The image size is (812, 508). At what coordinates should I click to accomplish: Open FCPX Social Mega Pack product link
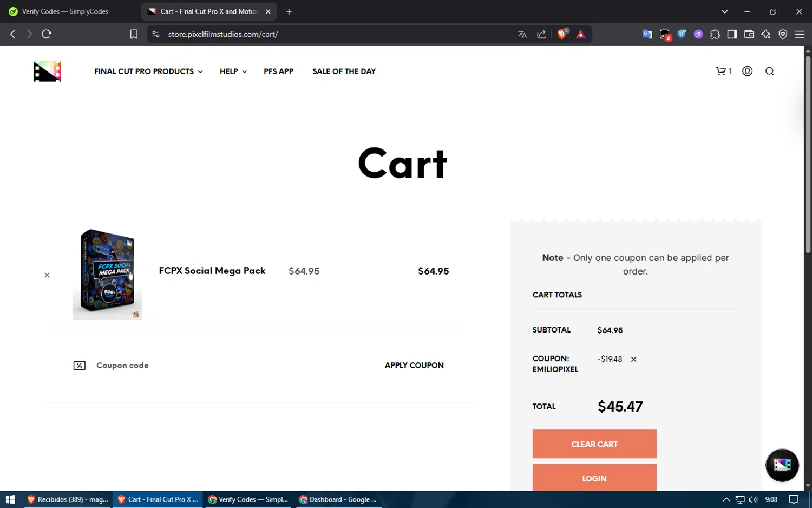pos(212,271)
